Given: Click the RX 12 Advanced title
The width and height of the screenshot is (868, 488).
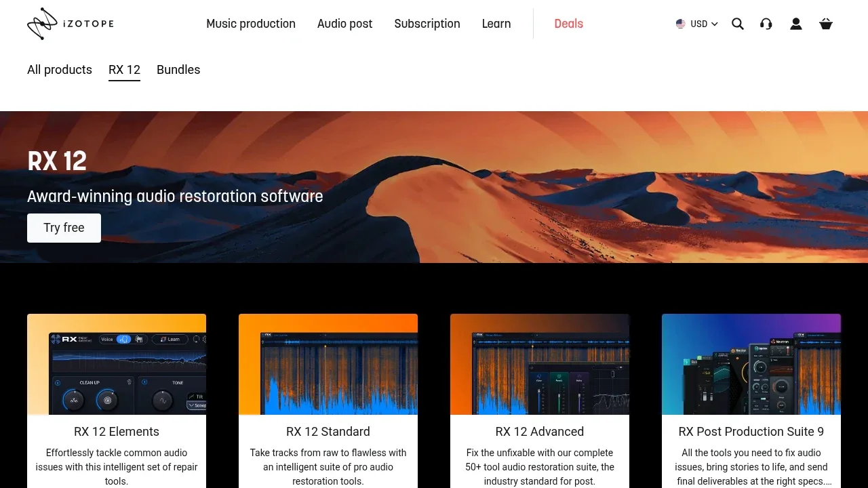Looking at the screenshot, I should coord(540,432).
